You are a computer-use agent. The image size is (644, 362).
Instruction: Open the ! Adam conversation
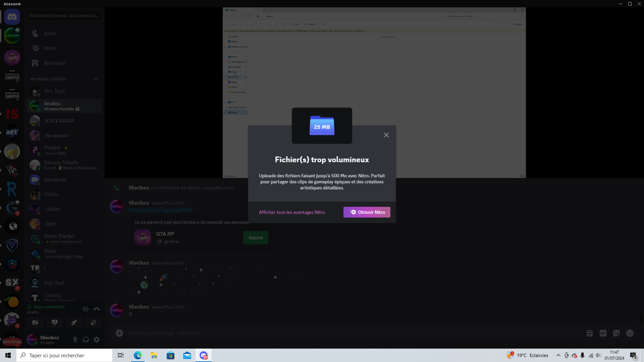(x=64, y=209)
